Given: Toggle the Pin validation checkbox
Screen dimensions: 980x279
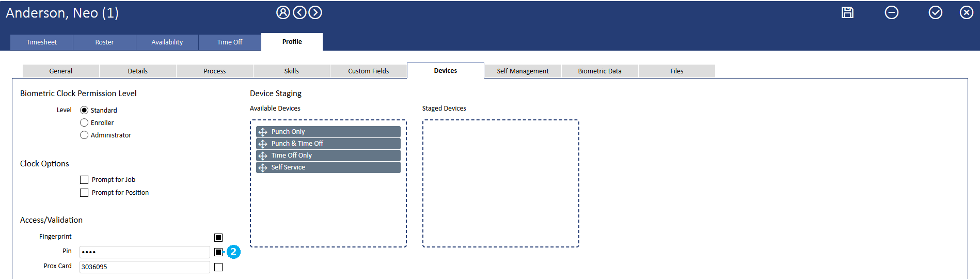Looking at the screenshot, I should coord(218,252).
